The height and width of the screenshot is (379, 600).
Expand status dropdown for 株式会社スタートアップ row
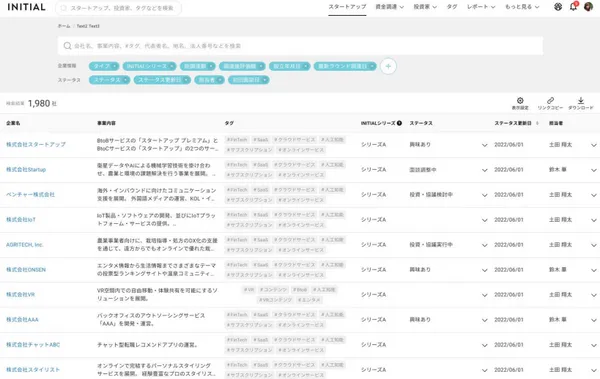click(484, 145)
